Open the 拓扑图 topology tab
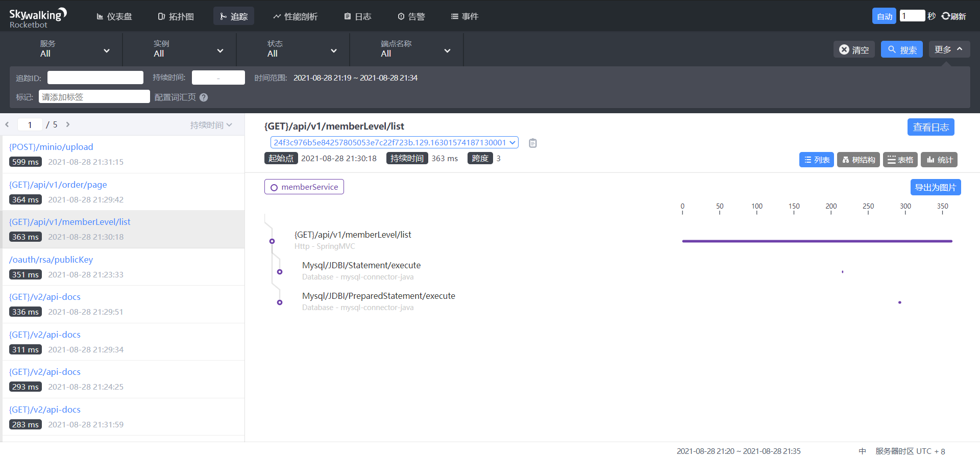 tap(176, 16)
